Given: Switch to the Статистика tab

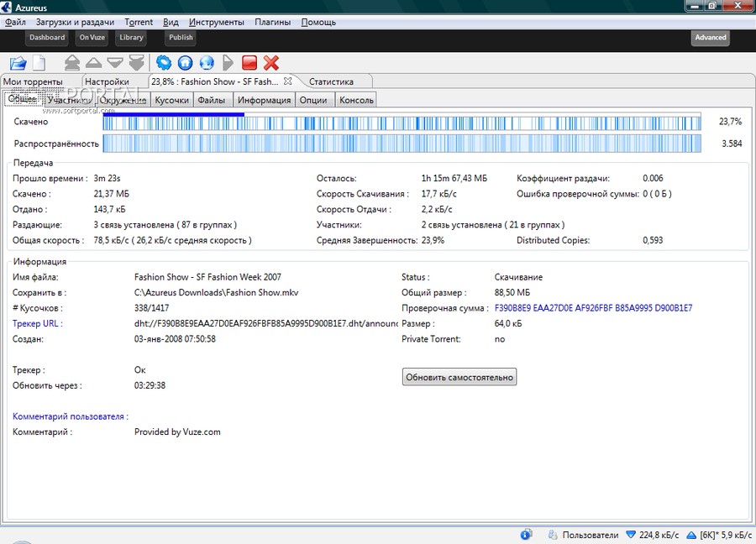Looking at the screenshot, I should [x=331, y=81].
